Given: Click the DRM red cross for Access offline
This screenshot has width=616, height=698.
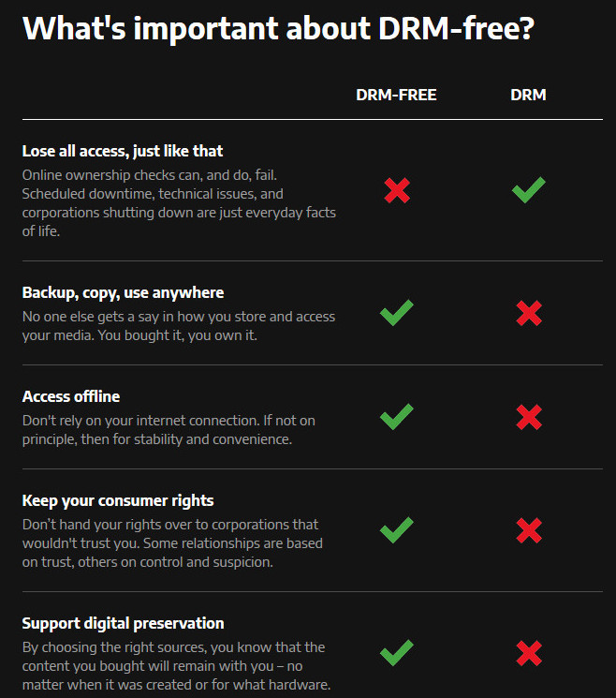Looking at the screenshot, I should [529, 417].
